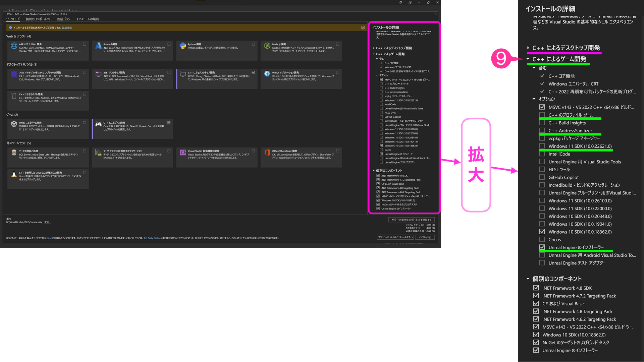Open the インストールの場所 tab

(88, 19)
